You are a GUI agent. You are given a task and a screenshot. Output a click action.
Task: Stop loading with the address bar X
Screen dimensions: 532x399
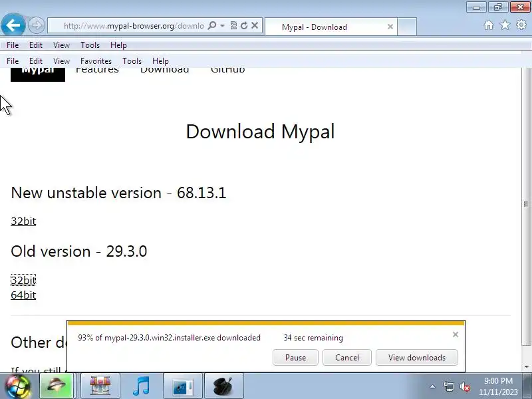click(255, 25)
